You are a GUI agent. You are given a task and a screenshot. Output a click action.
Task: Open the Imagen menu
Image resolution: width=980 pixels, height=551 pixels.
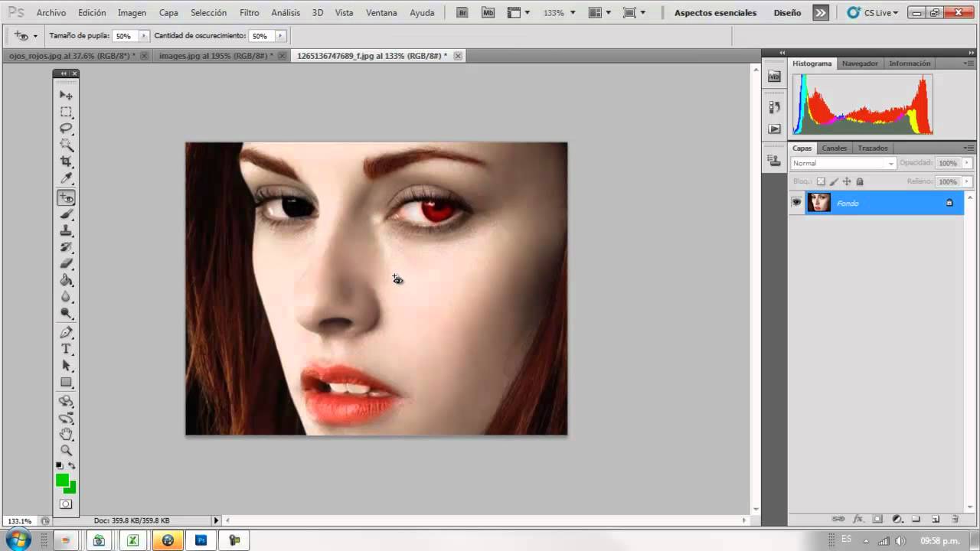[132, 12]
